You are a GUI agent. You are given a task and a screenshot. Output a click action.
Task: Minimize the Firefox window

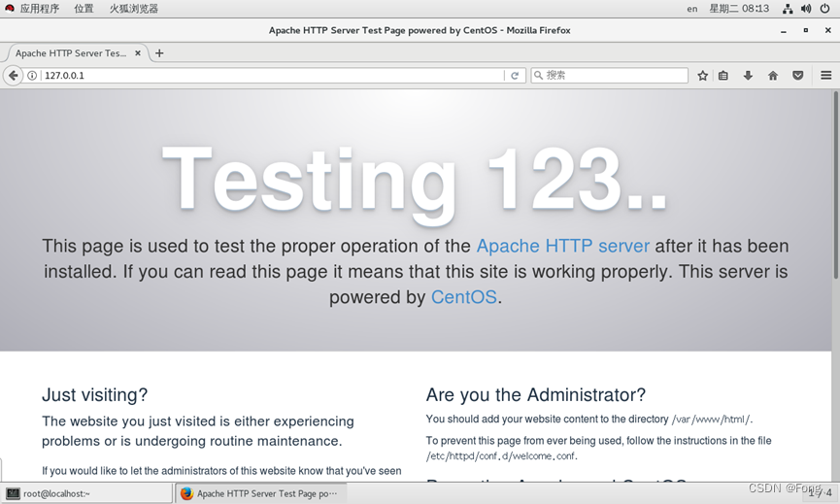point(784,30)
